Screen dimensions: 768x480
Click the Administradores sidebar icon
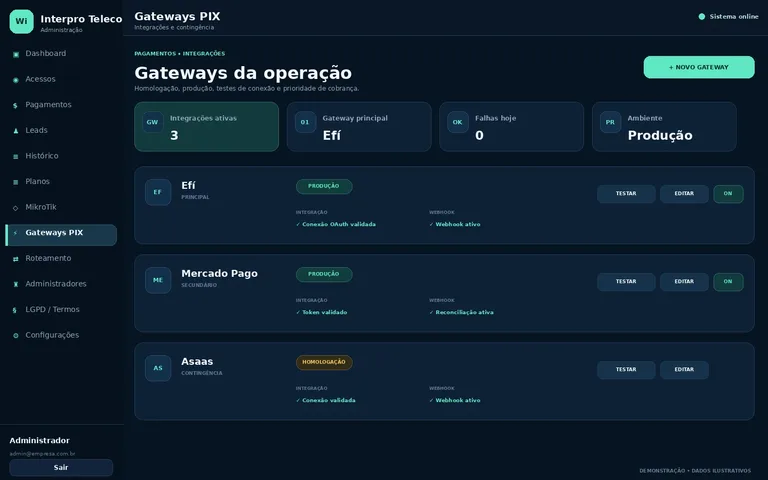point(16,284)
